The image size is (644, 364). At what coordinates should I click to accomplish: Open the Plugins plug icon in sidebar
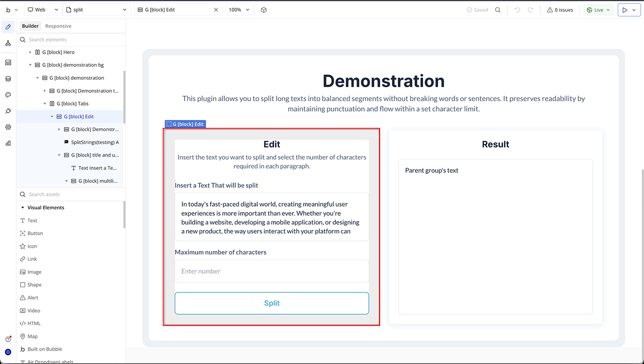coord(8,111)
